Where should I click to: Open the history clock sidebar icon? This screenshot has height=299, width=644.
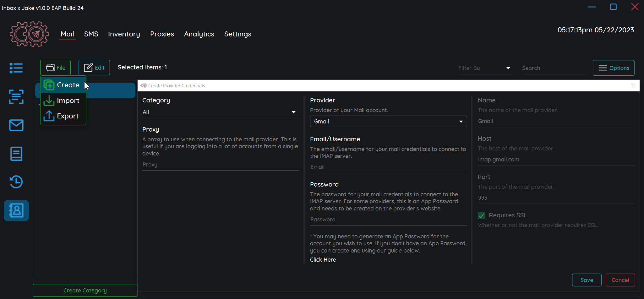pyautogui.click(x=16, y=182)
